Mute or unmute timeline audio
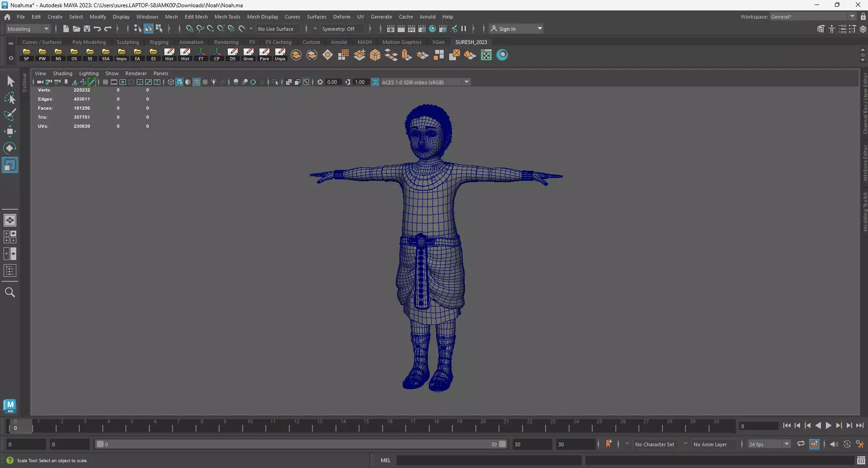Screen dimensions: 868x468 [834, 444]
